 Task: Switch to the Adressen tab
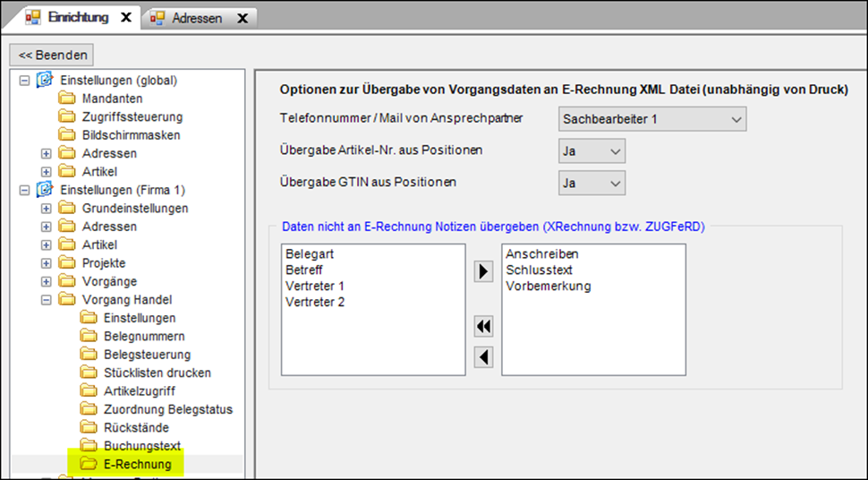197,18
